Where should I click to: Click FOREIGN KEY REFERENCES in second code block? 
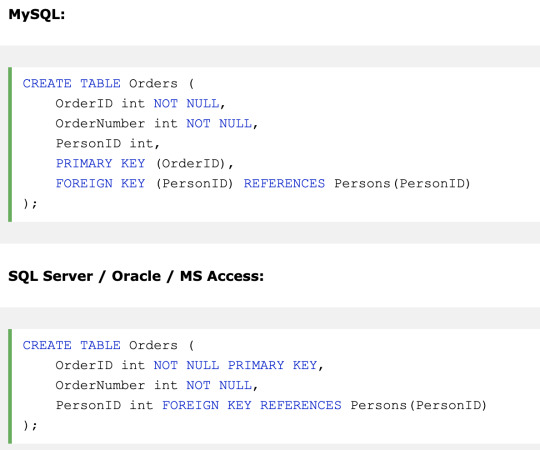(252, 405)
